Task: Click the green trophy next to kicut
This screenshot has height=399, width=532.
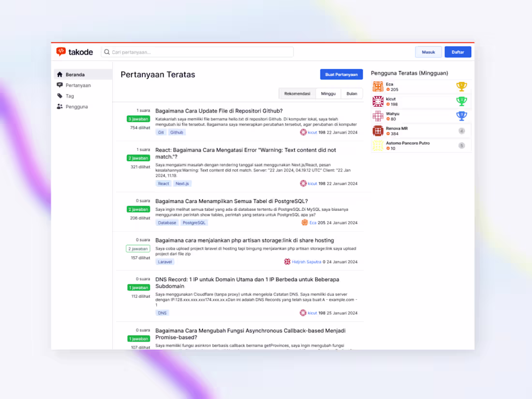Action: 461,101
